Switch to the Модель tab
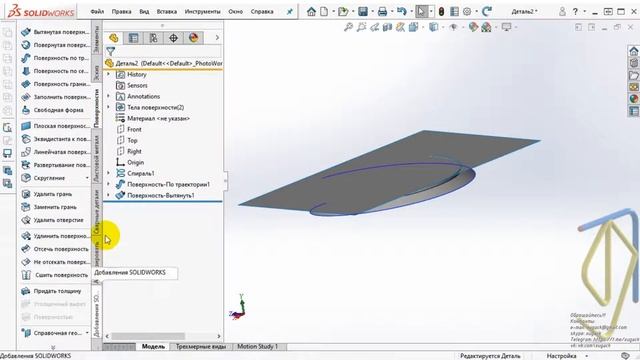Screen dimensions: 640x360 pos(153,347)
